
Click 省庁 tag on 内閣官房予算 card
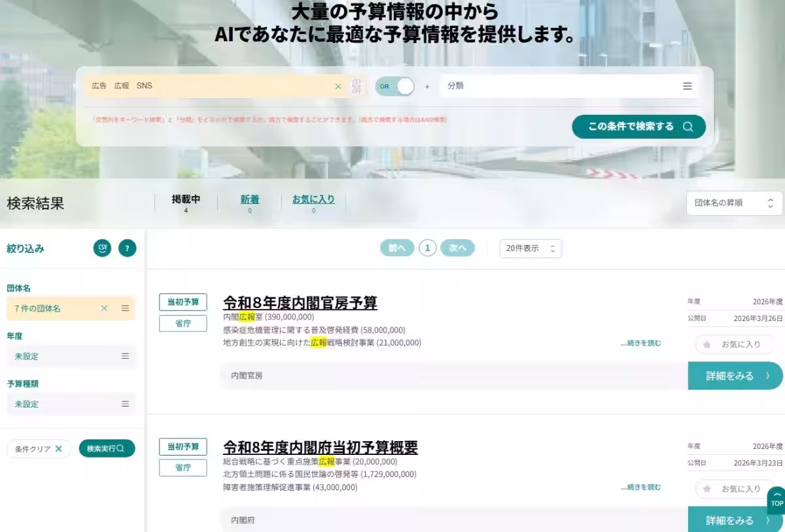click(x=183, y=324)
